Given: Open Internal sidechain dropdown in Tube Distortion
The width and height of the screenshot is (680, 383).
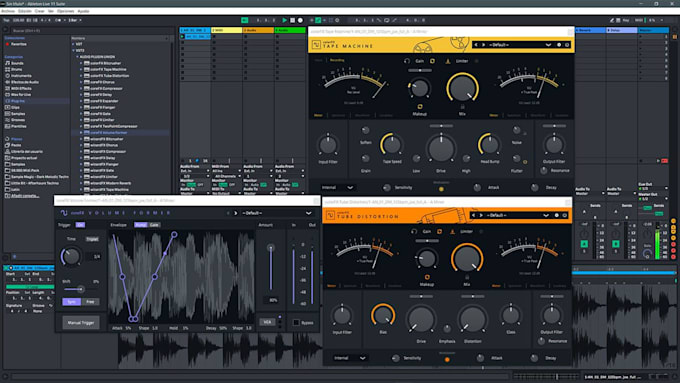Looking at the screenshot, I should pos(350,358).
